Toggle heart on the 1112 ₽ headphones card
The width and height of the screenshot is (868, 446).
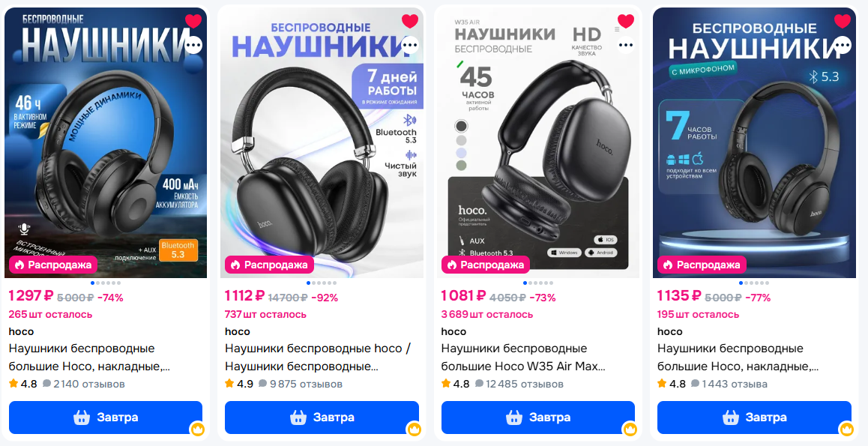[410, 21]
